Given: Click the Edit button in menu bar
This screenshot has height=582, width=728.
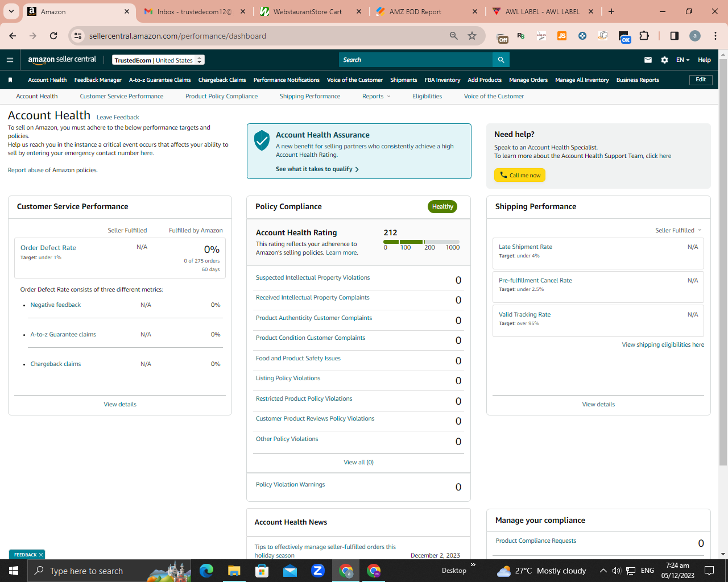Looking at the screenshot, I should [701, 80].
